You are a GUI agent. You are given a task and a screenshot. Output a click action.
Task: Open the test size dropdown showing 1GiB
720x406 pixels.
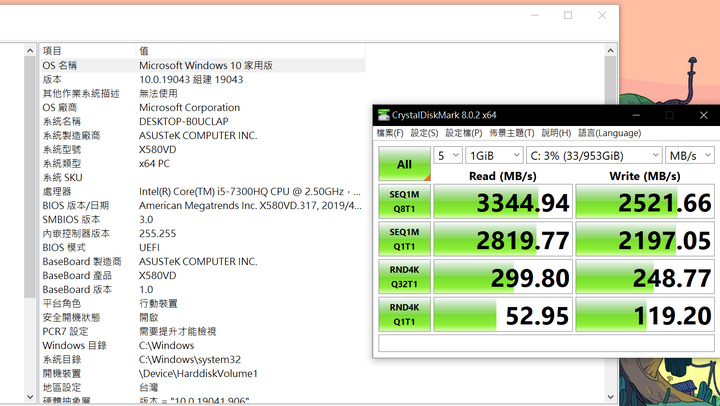click(494, 156)
